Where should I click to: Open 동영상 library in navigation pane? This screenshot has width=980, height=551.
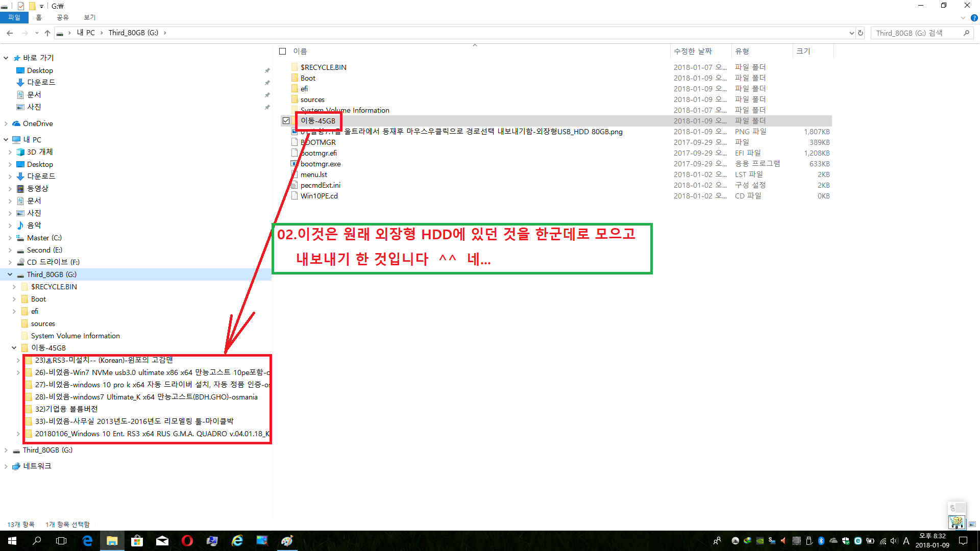(x=37, y=189)
